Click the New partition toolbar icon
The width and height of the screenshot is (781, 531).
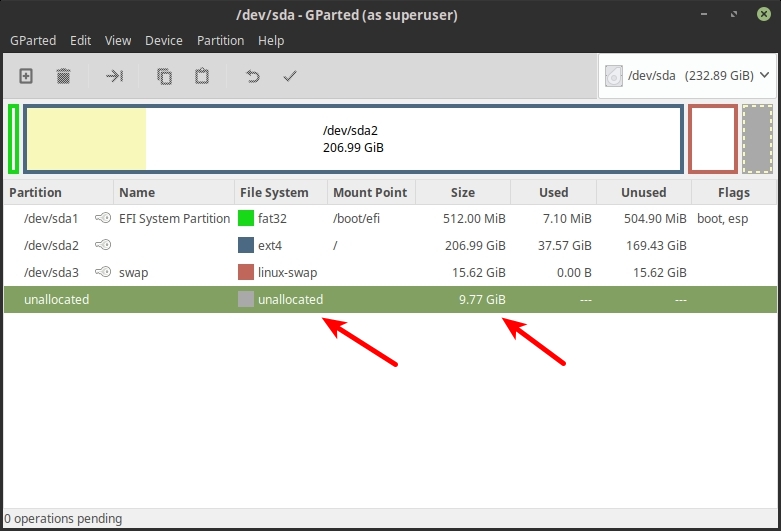(x=26, y=76)
